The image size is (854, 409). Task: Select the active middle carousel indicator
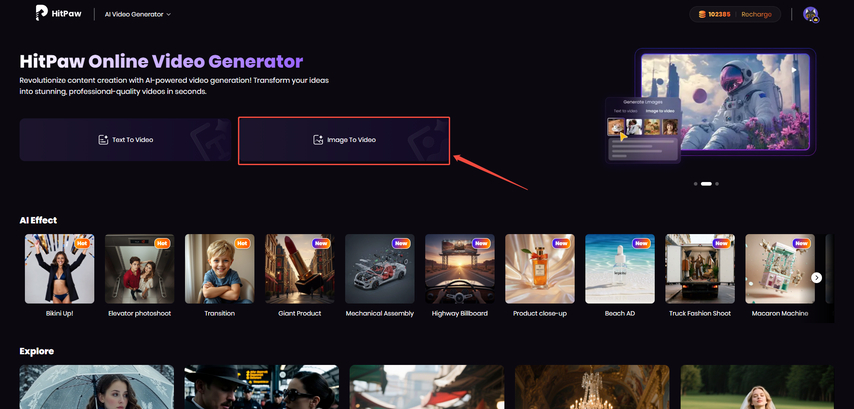click(705, 184)
